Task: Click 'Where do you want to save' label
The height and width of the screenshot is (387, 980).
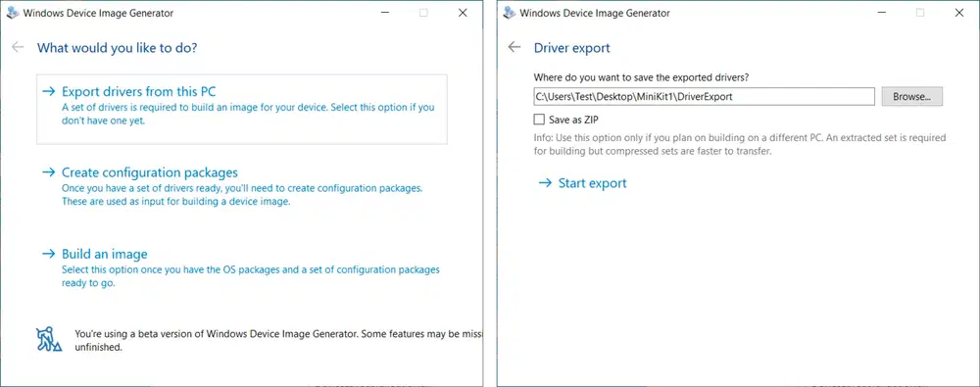Action: 641,77
